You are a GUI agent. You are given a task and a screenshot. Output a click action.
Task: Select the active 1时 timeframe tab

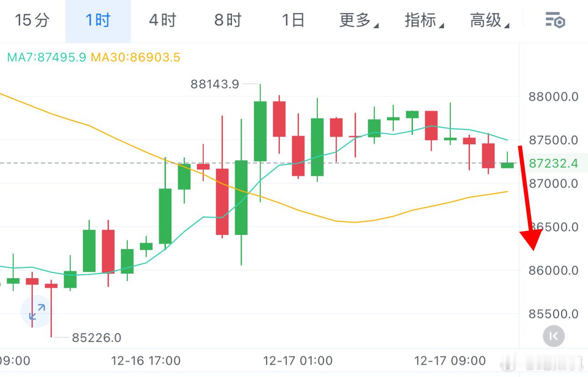97,20
